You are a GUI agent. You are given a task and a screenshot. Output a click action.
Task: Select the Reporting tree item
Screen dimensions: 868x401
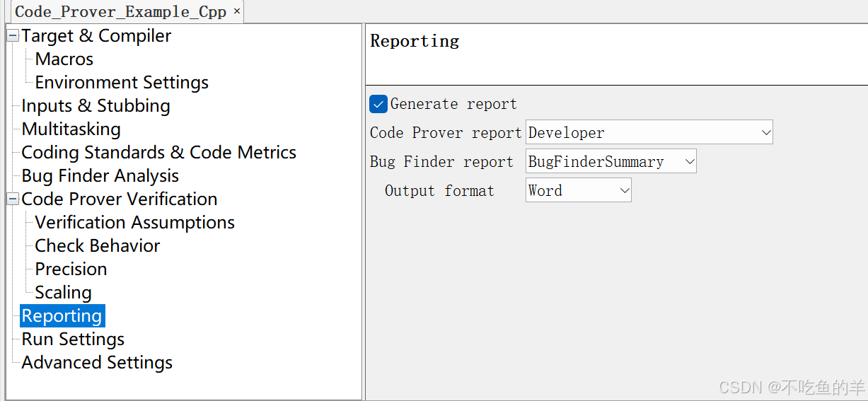point(62,316)
